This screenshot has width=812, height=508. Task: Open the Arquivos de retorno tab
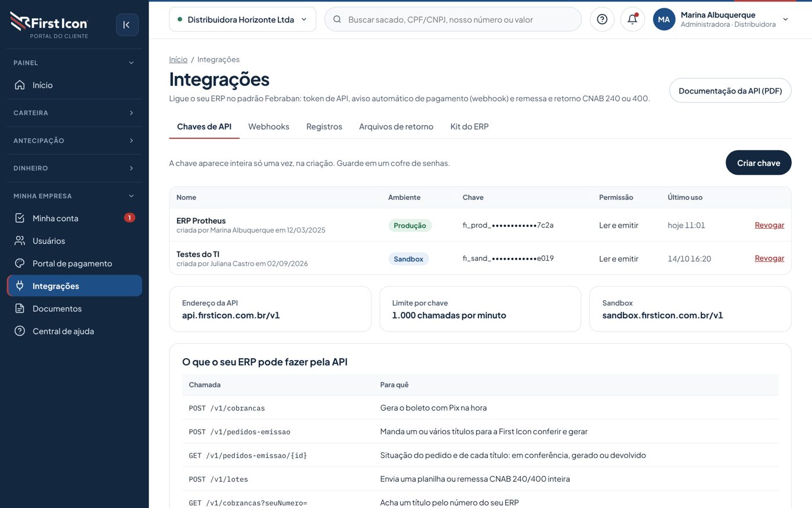[x=396, y=127]
